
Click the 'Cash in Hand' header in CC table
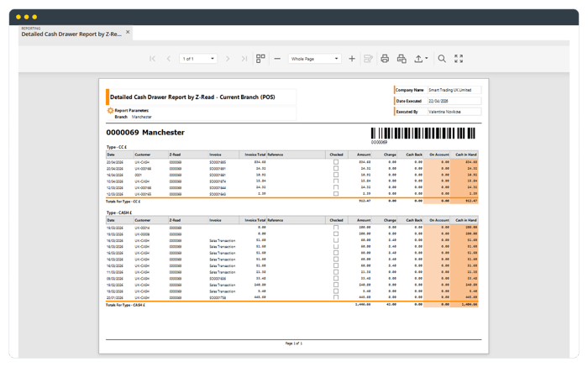465,155
